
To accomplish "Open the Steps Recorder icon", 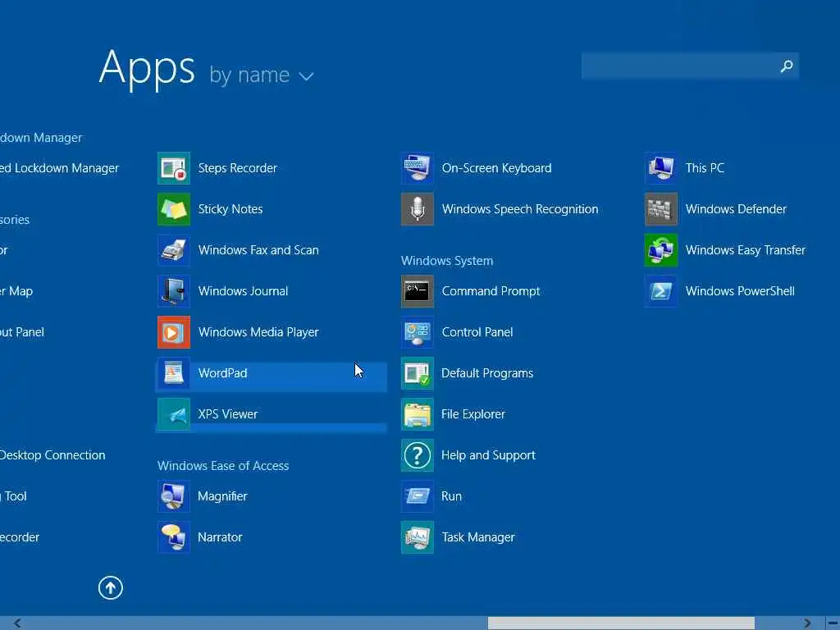I will [174, 168].
